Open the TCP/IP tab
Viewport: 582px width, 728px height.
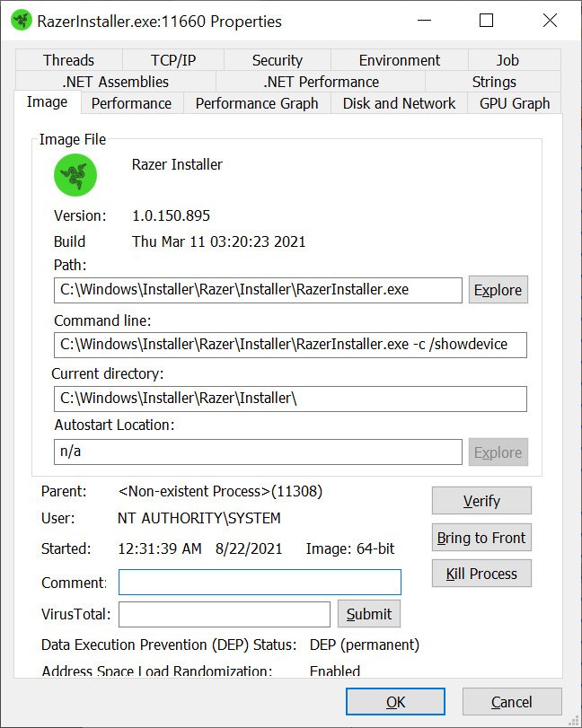pyautogui.click(x=172, y=60)
